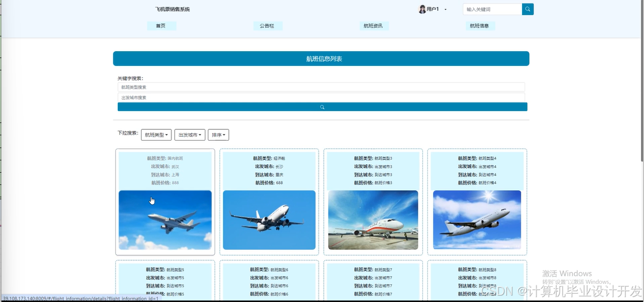Open the 排序 sort dropdown
This screenshot has width=644, height=302.
[x=219, y=135]
